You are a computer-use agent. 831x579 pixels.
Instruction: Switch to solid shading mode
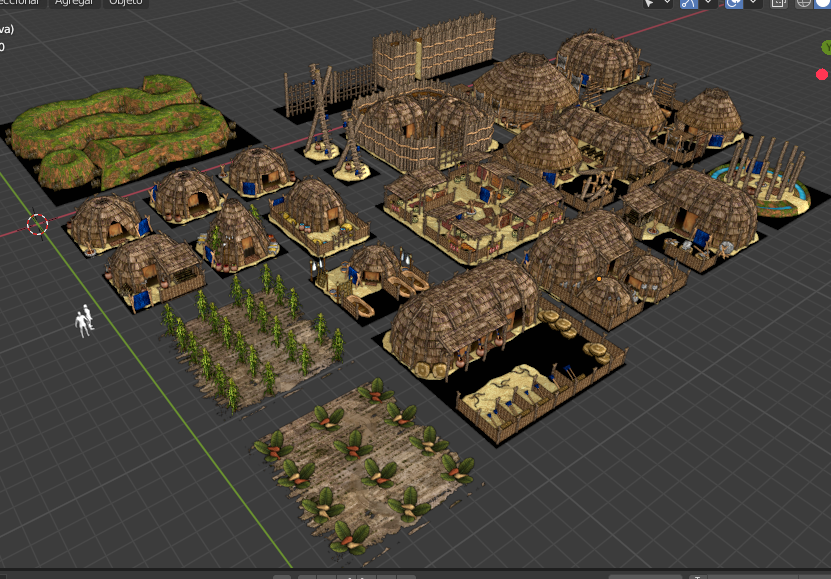(x=823, y=3)
